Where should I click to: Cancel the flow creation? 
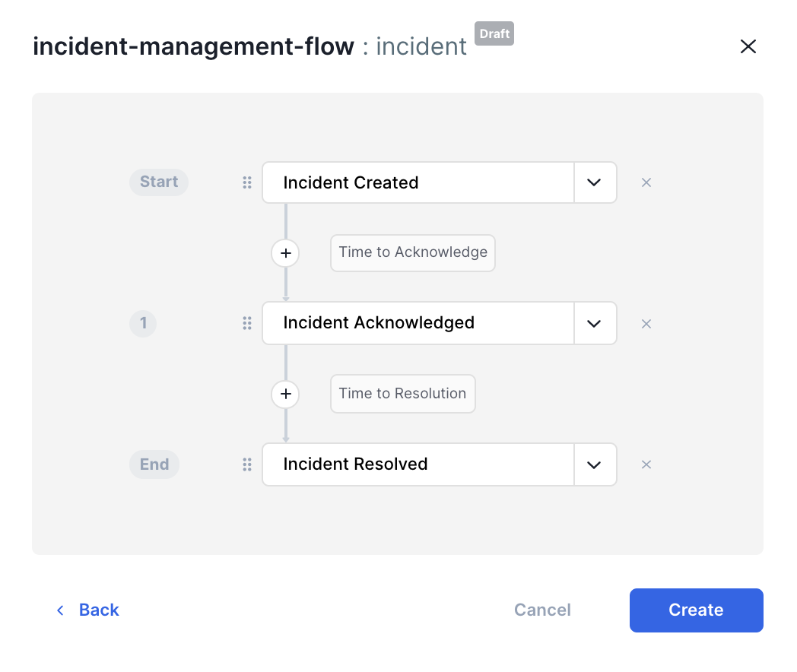click(542, 610)
